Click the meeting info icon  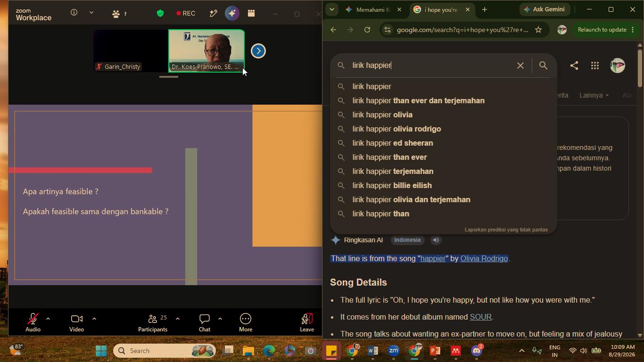click(x=74, y=13)
